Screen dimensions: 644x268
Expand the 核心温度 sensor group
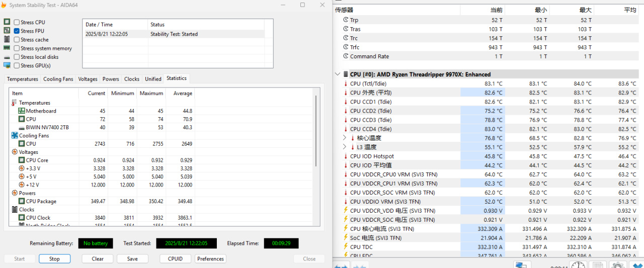point(344,138)
